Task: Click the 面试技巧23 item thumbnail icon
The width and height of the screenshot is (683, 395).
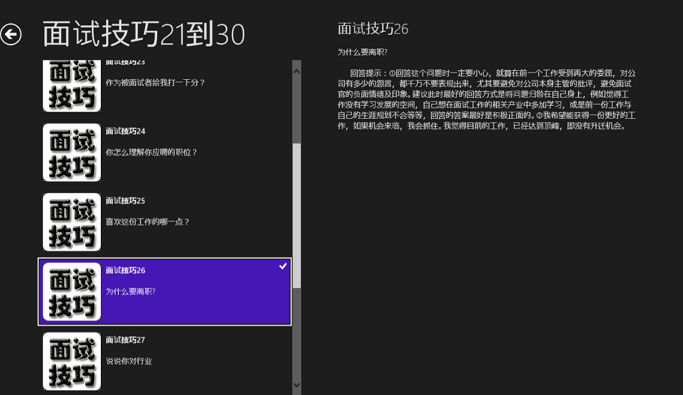Action: point(72,86)
